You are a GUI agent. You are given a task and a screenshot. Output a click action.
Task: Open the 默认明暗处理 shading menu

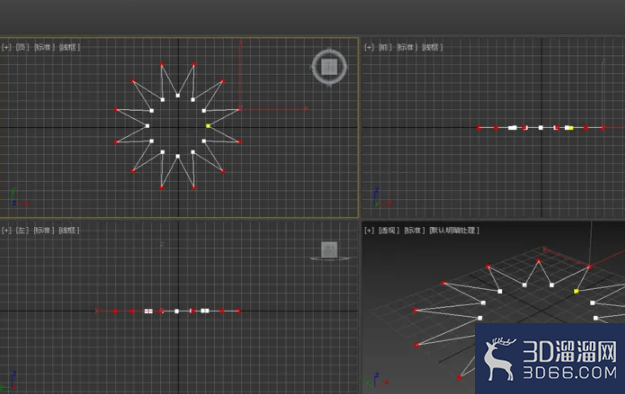click(x=454, y=230)
